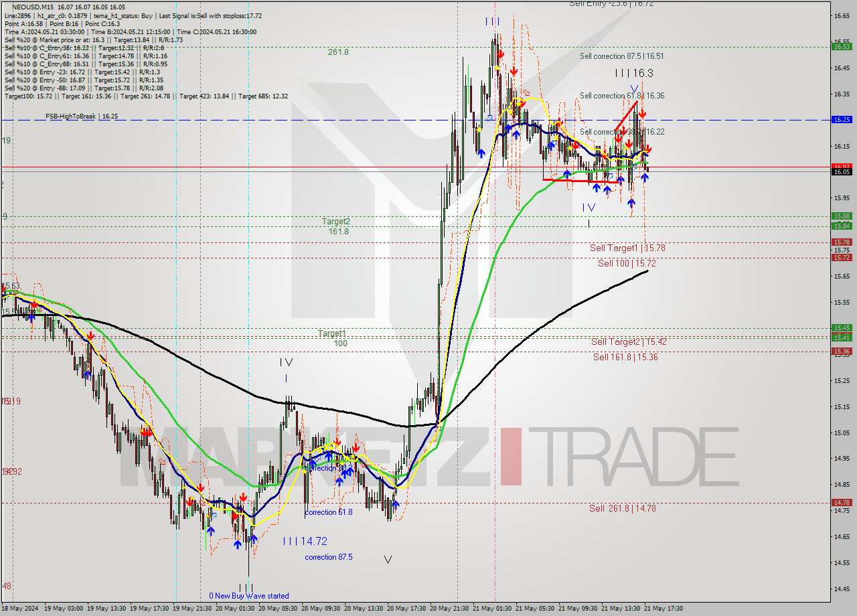
Task: Click the green 15.88 price tag
Action: pos(841,216)
